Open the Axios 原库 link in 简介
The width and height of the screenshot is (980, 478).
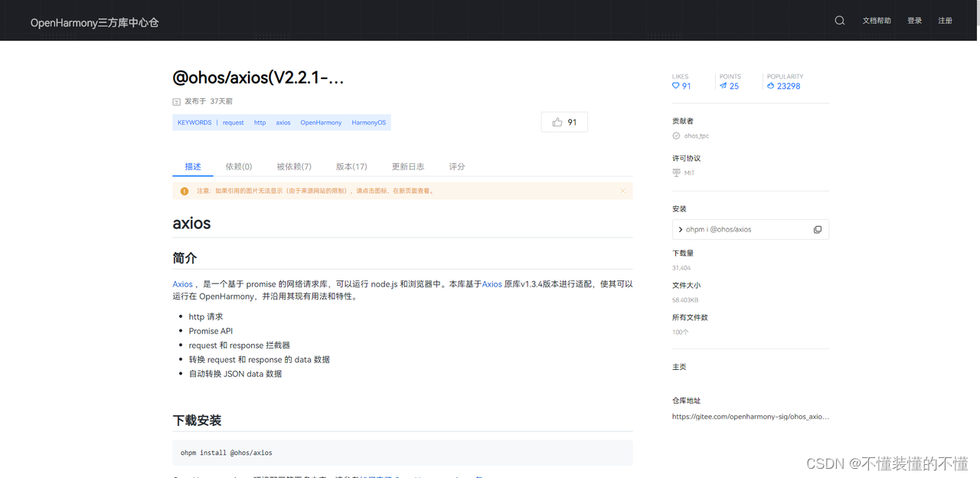492,284
